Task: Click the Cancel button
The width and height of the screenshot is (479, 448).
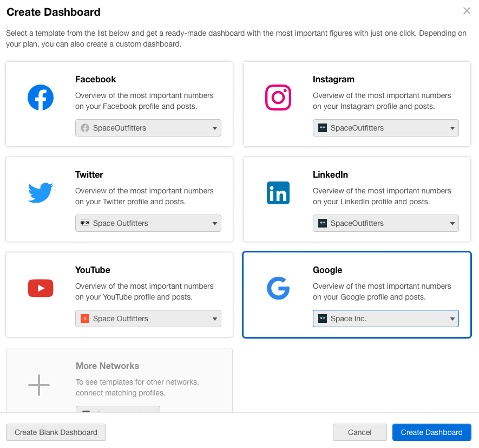Action: (359, 432)
